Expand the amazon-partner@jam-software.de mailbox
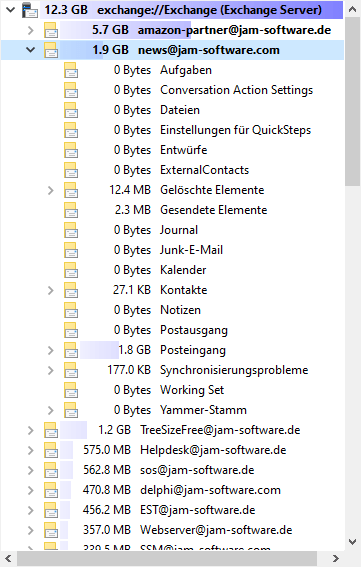The width and height of the screenshot is (361, 567). click(x=31, y=30)
